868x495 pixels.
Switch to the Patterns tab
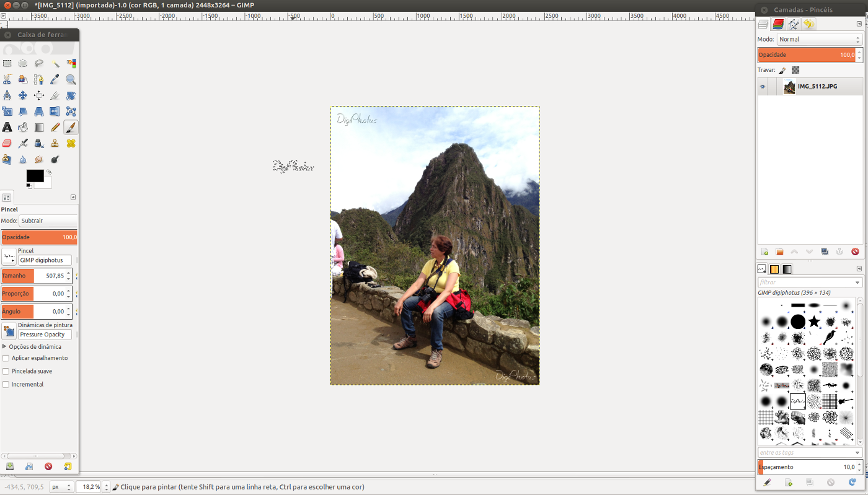pos(774,269)
